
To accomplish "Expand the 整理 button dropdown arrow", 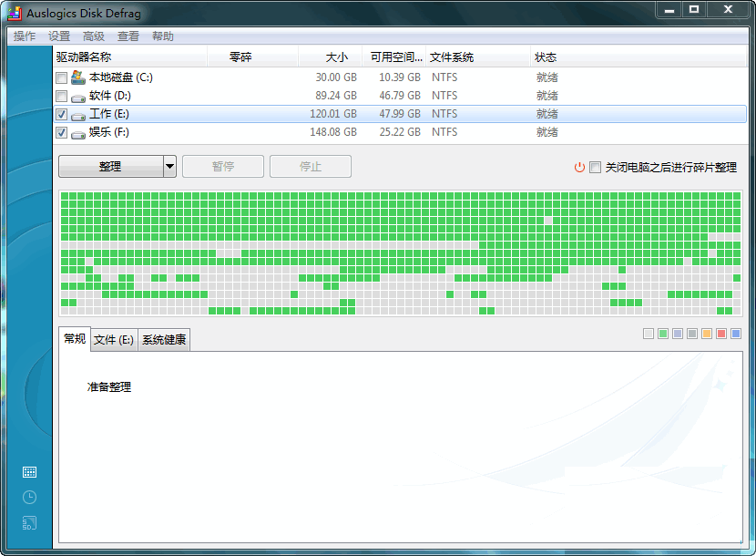I will pyautogui.click(x=169, y=167).
